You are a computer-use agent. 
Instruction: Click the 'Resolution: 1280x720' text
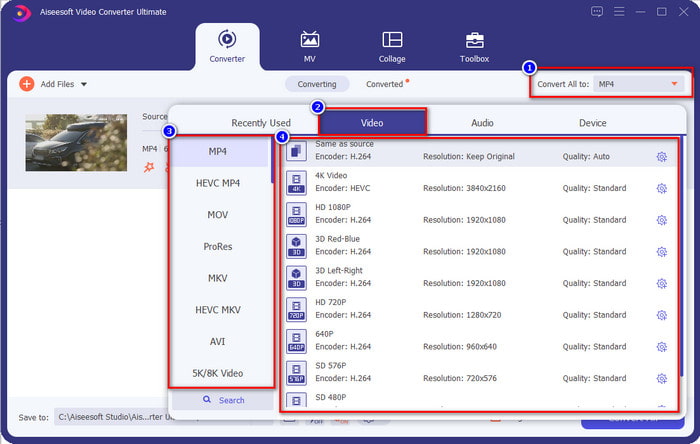(x=462, y=315)
